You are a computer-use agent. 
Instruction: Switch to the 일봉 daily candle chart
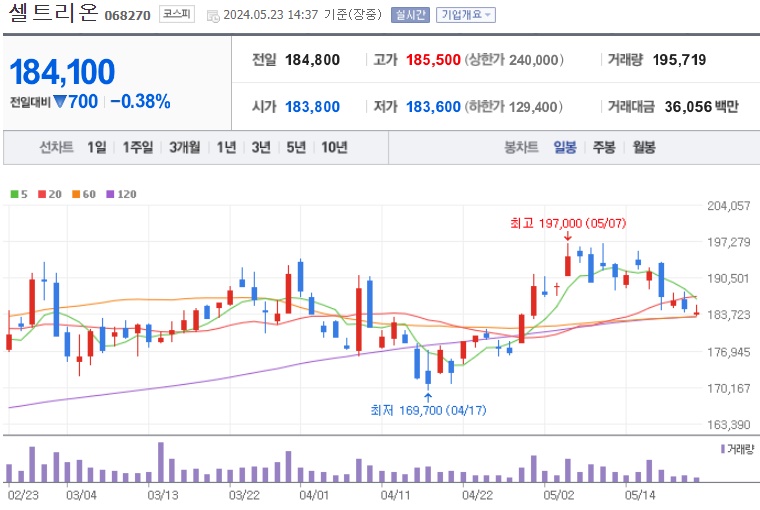565,147
